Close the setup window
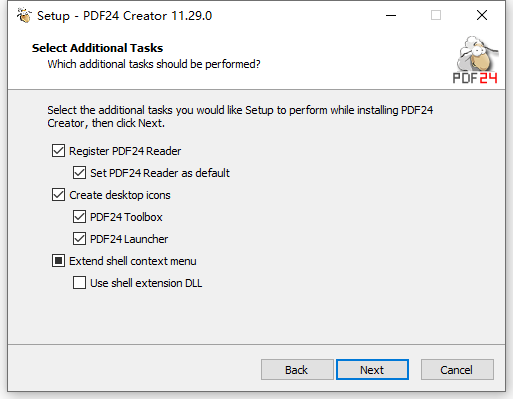Screen dimensions: 513x399 click(x=482, y=15)
